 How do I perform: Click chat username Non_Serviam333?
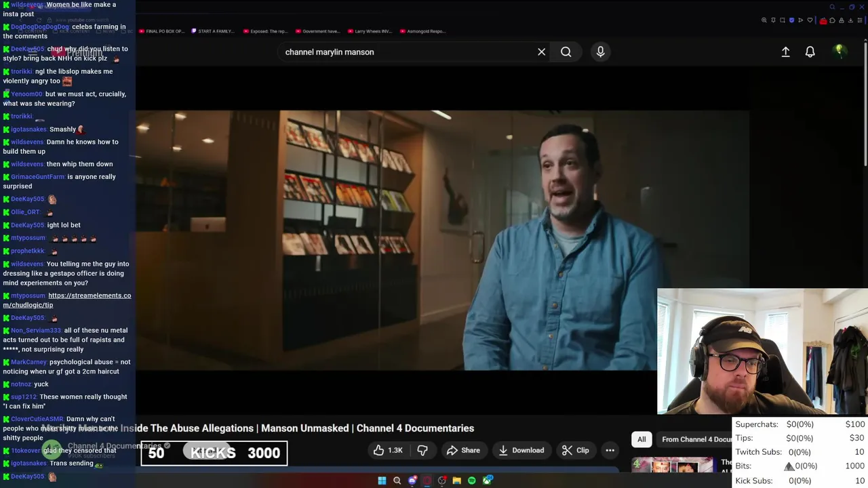[x=36, y=330]
